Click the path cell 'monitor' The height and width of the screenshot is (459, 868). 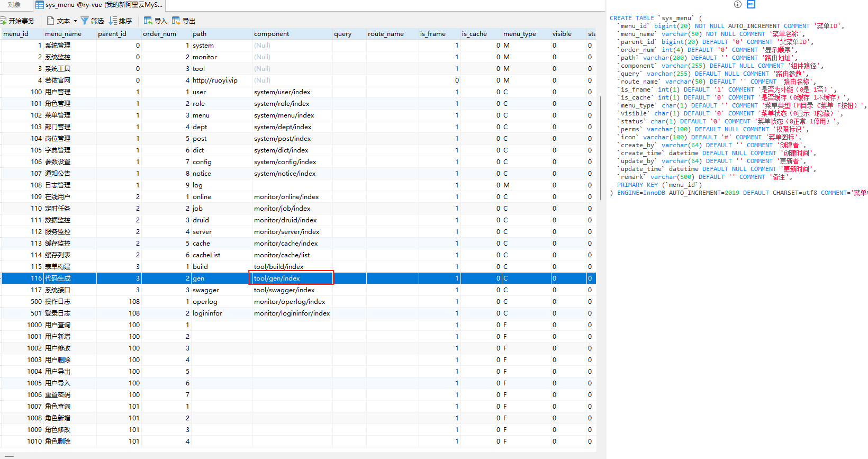pyautogui.click(x=221, y=57)
